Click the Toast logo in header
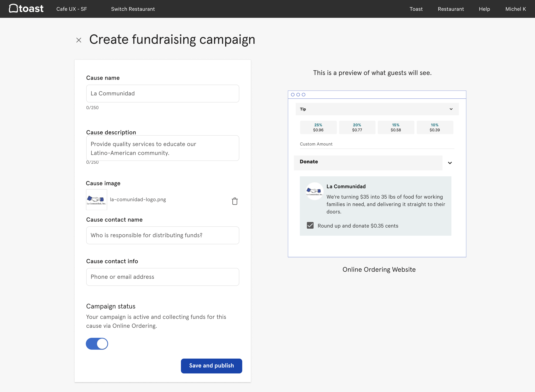Viewport: 535px width, 392px height. 26,9
